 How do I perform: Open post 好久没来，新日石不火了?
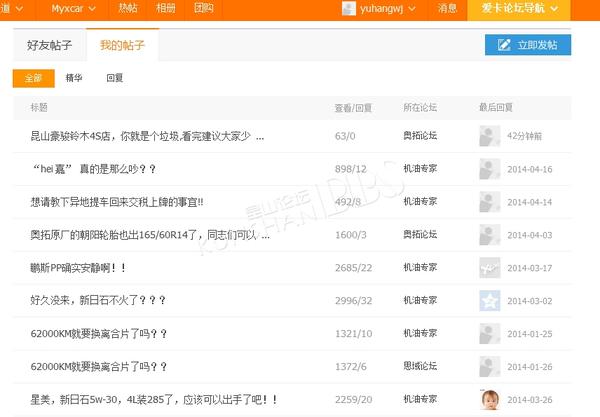98,300
